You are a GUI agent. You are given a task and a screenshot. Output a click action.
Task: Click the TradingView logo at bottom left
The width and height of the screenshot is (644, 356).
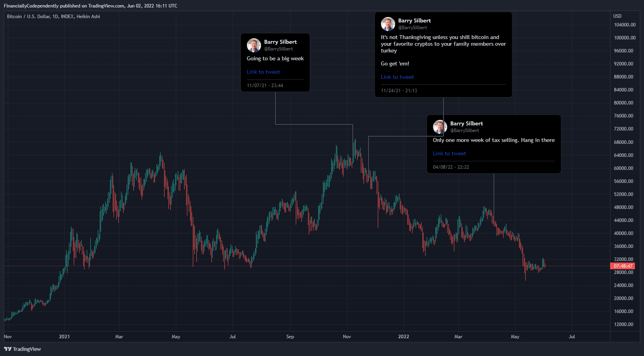tap(22, 349)
